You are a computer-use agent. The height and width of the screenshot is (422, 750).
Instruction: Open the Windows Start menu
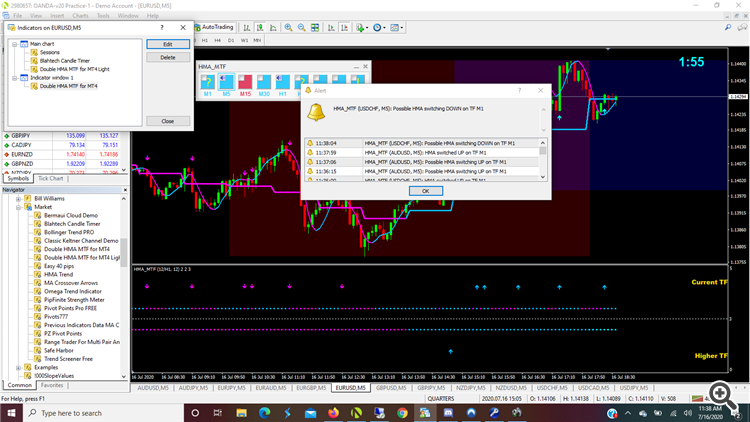tap(11, 413)
